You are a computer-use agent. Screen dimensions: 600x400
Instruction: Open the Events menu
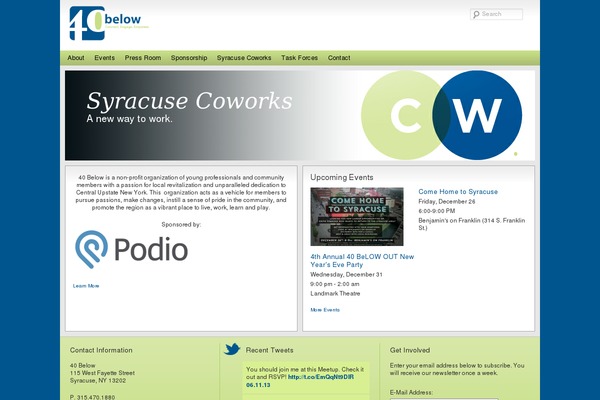click(x=104, y=58)
